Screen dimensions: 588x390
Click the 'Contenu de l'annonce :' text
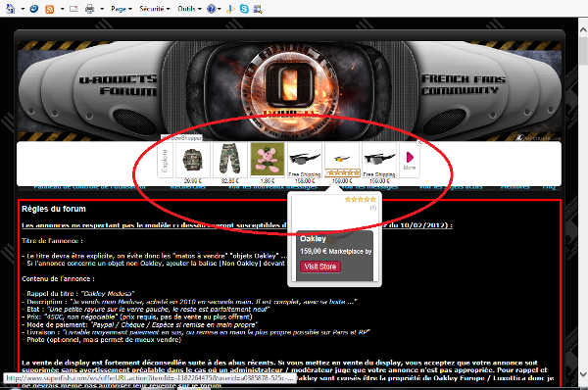pyautogui.click(x=58, y=279)
